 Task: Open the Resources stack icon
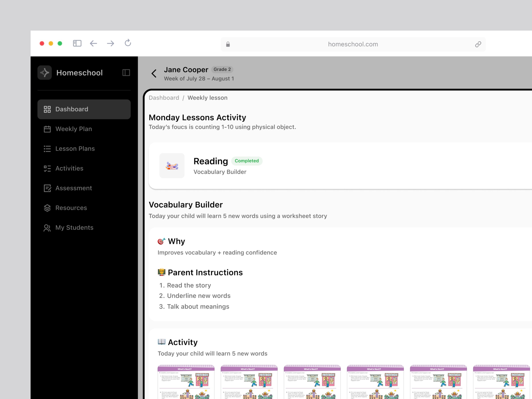(47, 208)
